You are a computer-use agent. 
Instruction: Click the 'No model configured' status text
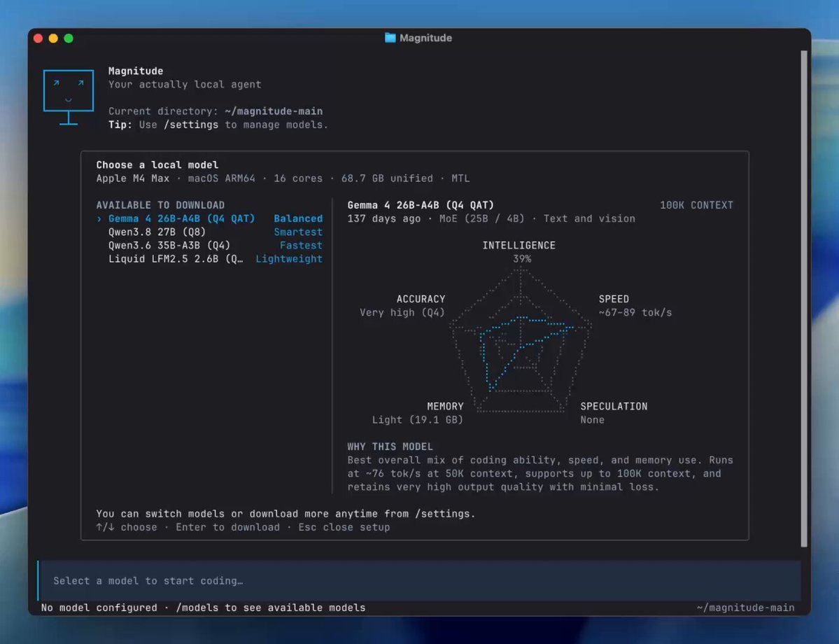99,608
